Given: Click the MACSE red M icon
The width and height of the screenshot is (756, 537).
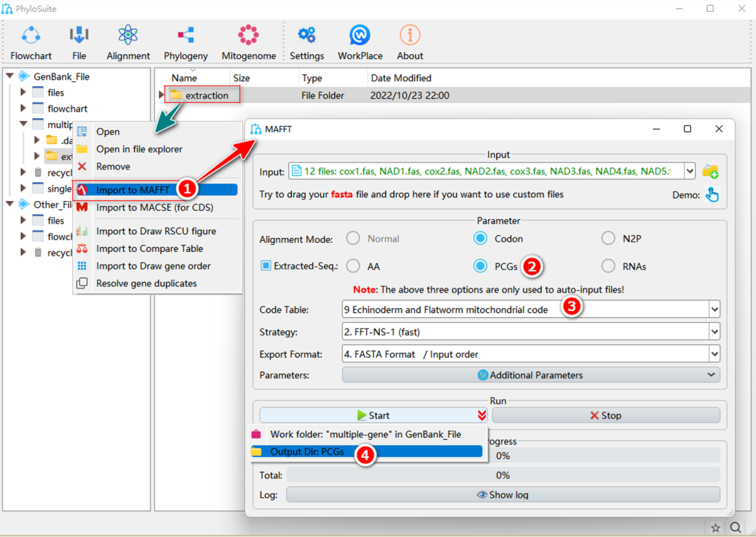Looking at the screenshot, I should pyautogui.click(x=83, y=207).
